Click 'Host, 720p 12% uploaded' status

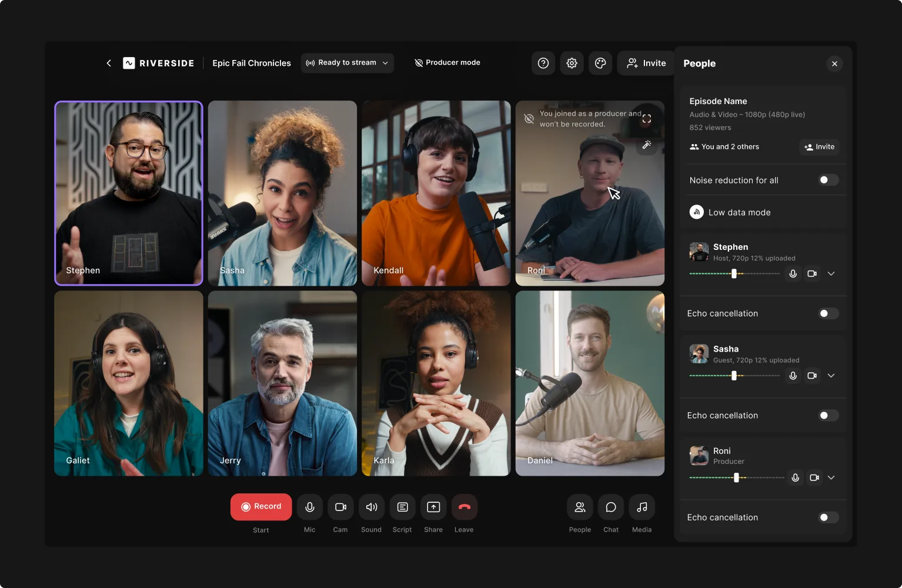point(754,258)
